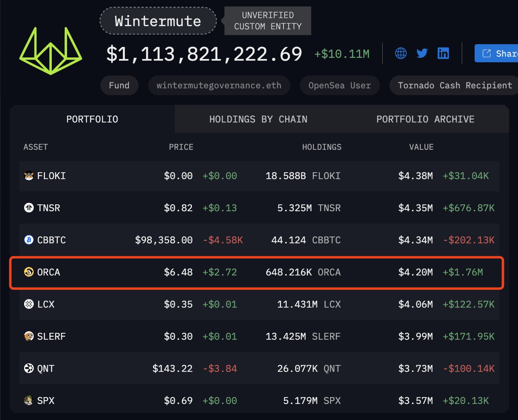Click the TNSR holdings 5.325M
This screenshot has width=518, height=420.
tap(295, 208)
